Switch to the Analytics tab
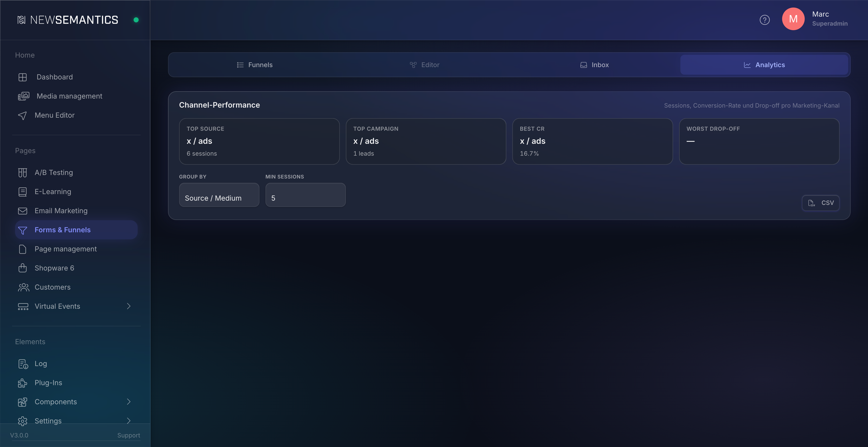 tap(764, 65)
